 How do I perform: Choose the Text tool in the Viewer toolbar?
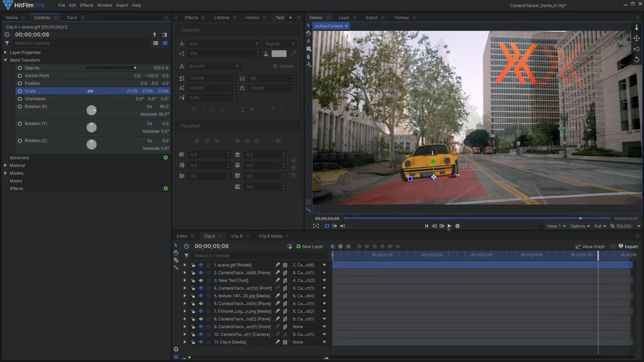(x=308, y=41)
